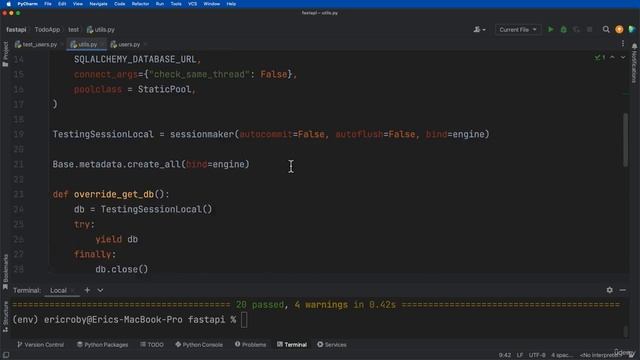The width and height of the screenshot is (640, 360).
Task: Click the fastapi breadcrumb
Action: 16,29
